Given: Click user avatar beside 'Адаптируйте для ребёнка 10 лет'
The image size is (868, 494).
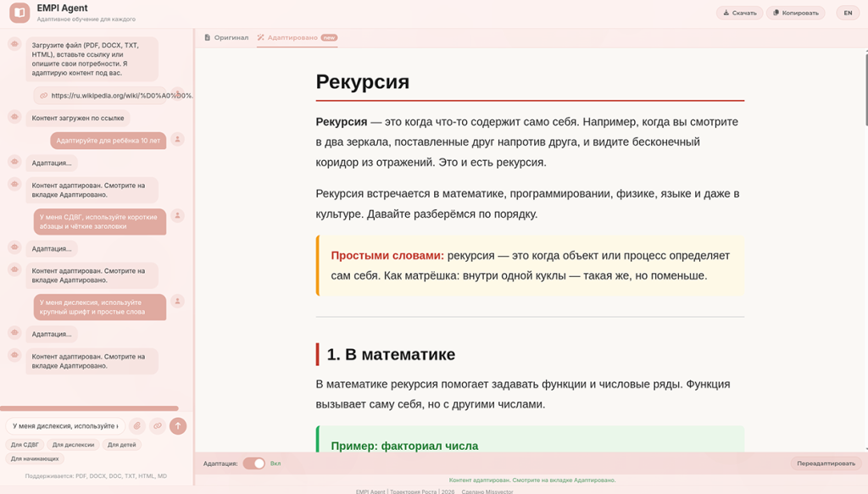Looking at the screenshot, I should [x=177, y=140].
